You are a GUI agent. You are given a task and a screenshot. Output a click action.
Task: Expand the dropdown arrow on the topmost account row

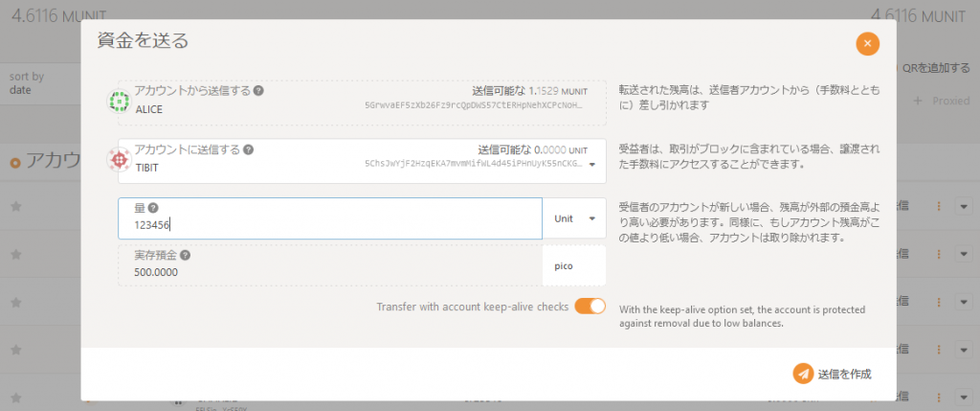click(963, 206)
